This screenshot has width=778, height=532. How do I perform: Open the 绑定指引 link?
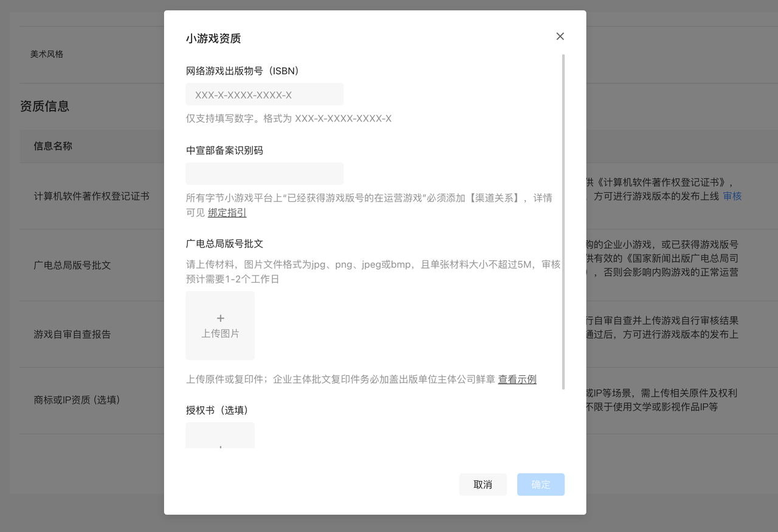pos(227,212)
